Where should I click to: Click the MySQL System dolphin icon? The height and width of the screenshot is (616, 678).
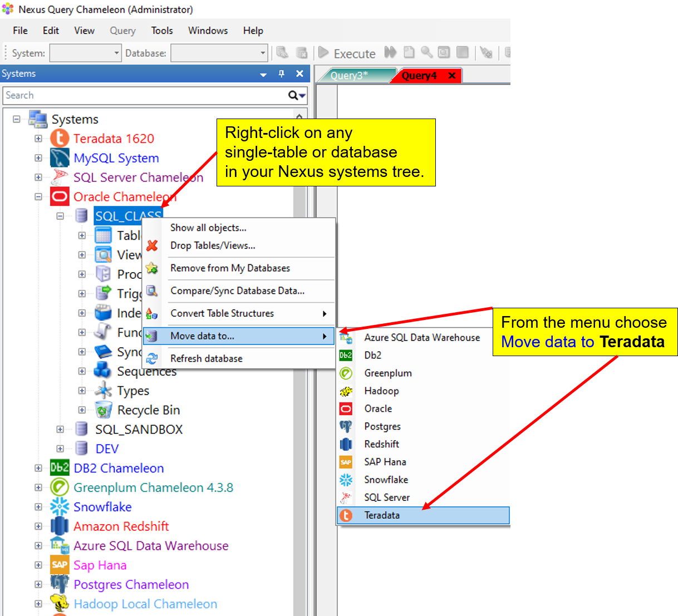(60, 158)
